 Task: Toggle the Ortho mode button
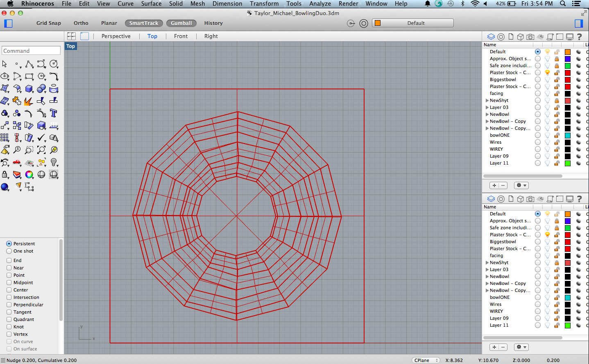point(81,23)
